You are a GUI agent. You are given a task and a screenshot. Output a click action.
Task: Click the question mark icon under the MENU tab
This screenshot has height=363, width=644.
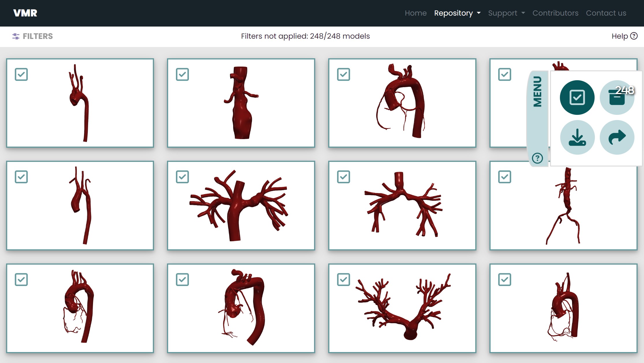click(x=537, y=158)
